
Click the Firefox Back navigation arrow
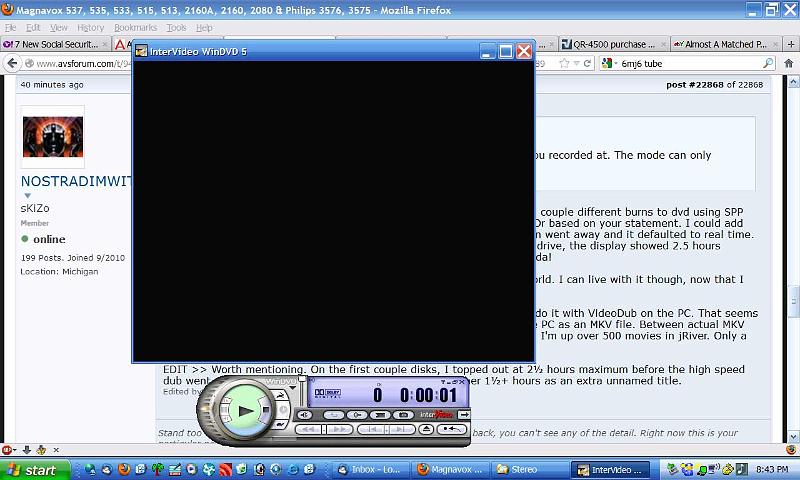pos(12,64)
